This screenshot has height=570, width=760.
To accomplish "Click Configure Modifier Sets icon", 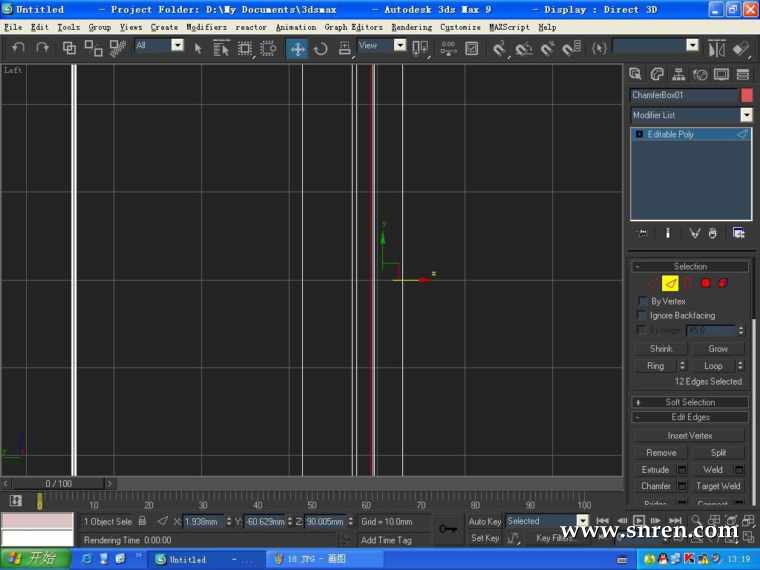I will coord(738,234).
